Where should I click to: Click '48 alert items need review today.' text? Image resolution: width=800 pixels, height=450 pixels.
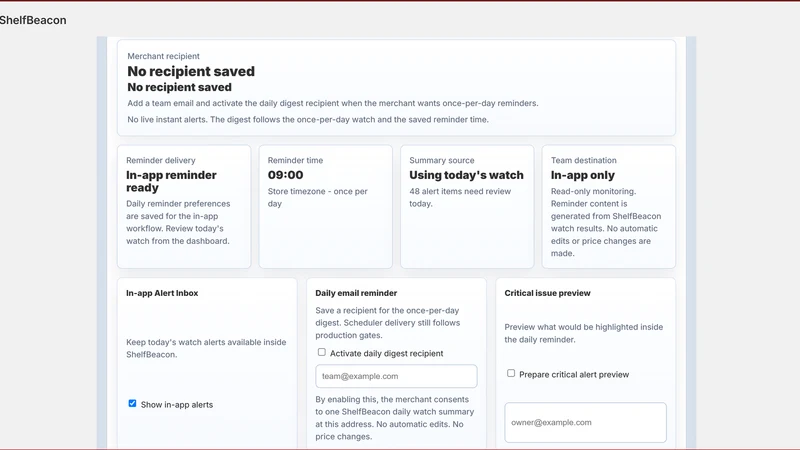pyautogui.click(x=460, y=197)
